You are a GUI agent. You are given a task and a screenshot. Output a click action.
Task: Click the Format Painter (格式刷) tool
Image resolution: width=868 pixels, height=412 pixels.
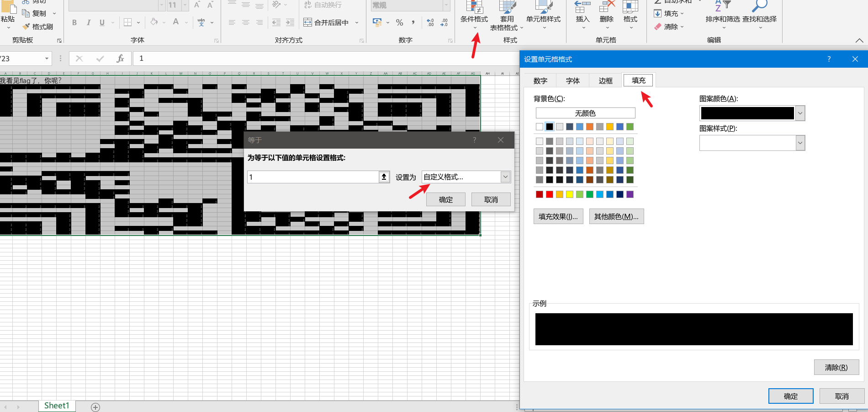(38, 27)
